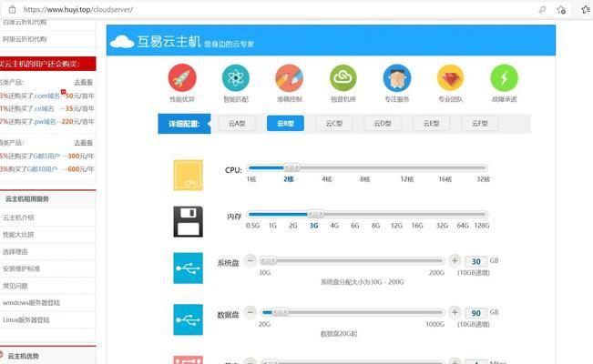Click the green lightning 故障承诺 icon
Screen dimensions: 593x364
point(504,78)
